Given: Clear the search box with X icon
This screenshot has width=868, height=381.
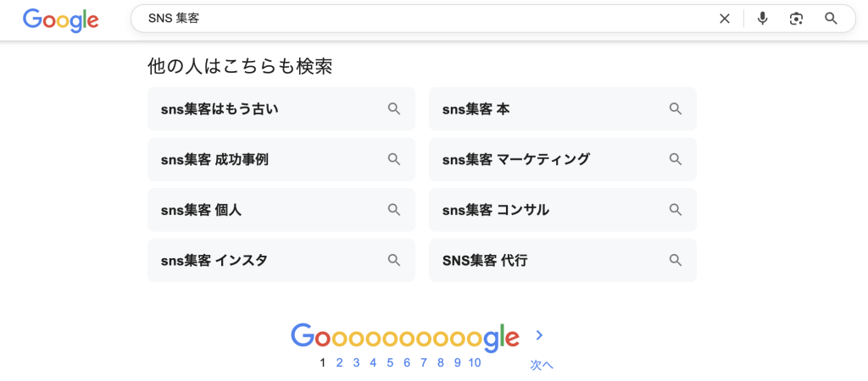Looking at the screenshot, I should click(724, 19).
